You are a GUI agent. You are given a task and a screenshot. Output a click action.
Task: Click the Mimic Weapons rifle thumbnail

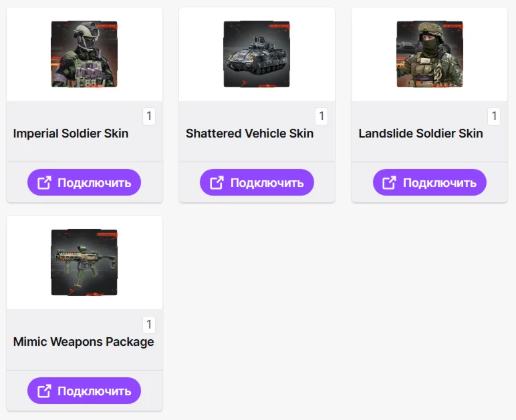point(84,262)
